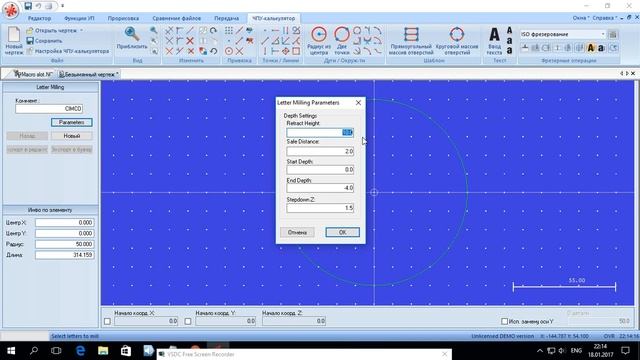Switch to the Редактор ribbon tab
This screenshot has width=640, height=360.
(x=39, y=18)
